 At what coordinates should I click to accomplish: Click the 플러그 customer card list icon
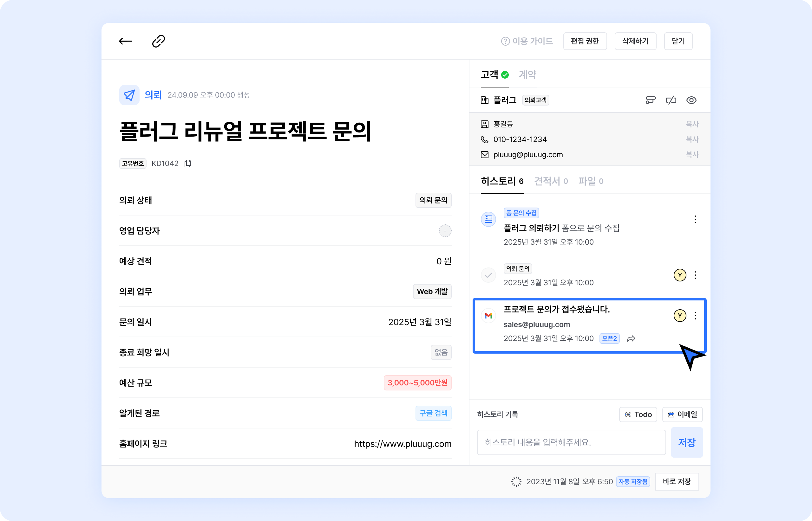coord(650,100)
